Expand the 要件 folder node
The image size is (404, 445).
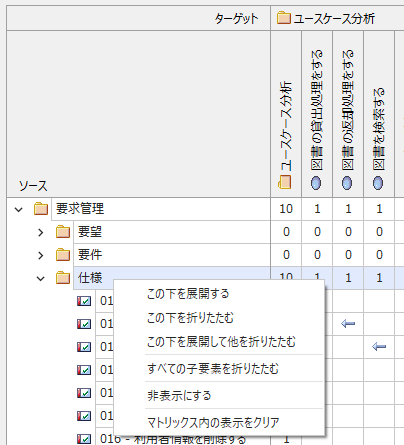(x=41, y=255)
